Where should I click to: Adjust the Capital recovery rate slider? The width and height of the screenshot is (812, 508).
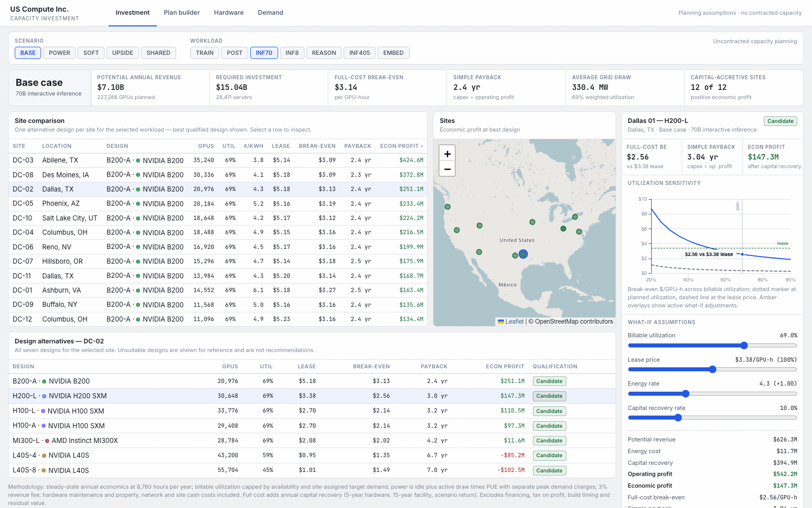point(713,418)
